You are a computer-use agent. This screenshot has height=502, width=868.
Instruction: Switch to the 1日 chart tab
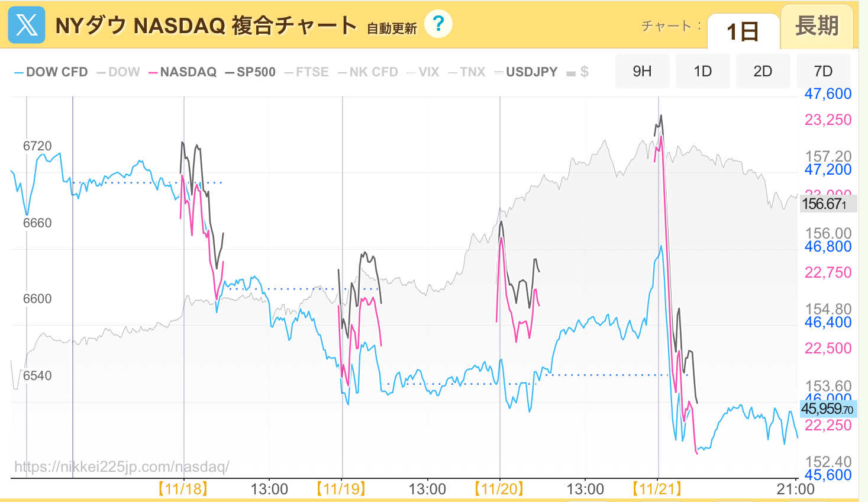(x=743, y=31)
